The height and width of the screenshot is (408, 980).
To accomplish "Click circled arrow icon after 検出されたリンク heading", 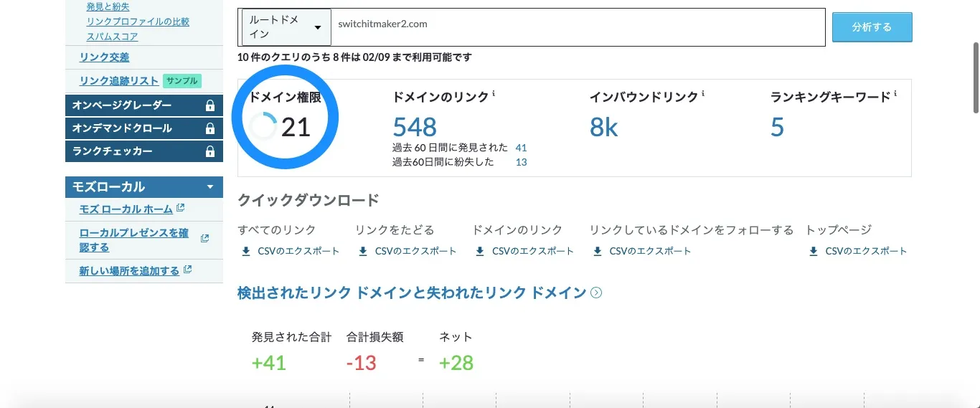I will (x=595, y=293).
